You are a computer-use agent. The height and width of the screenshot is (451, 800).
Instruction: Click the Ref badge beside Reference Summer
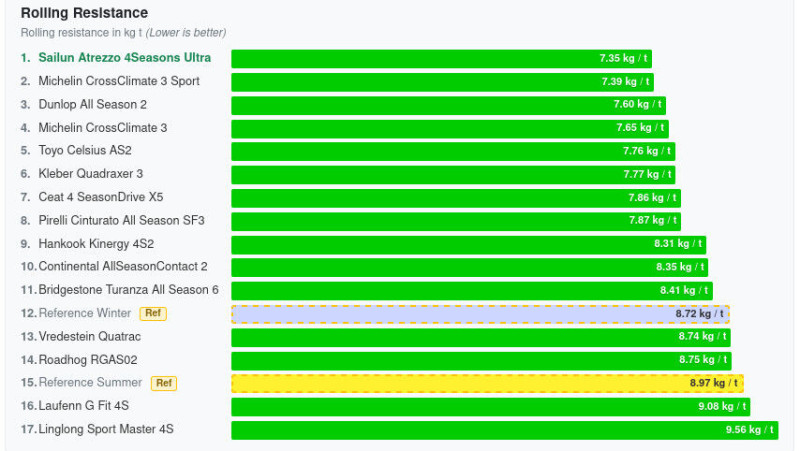click(x=164, y=383)
